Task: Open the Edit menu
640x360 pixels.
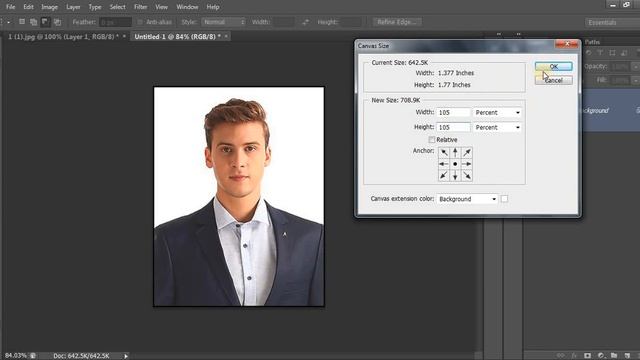Action: (28, 7)
